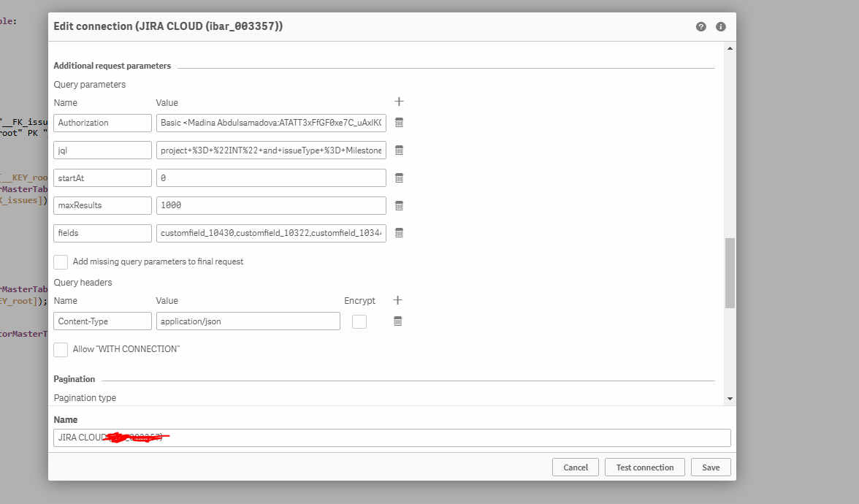This screenshot has width=859, height=504.
Task: Enable Allow "WITH CONNECTION" checkbox
Action: click(x=61, y=349)
